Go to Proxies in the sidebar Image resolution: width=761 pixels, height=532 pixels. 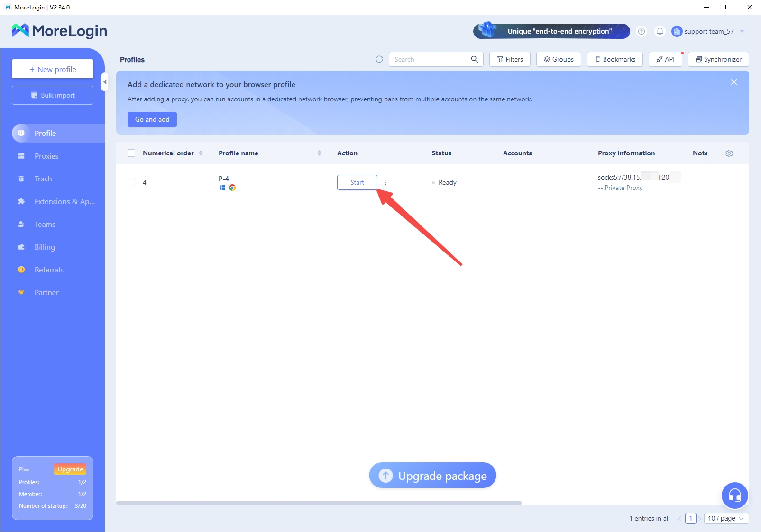click(46, 156)
